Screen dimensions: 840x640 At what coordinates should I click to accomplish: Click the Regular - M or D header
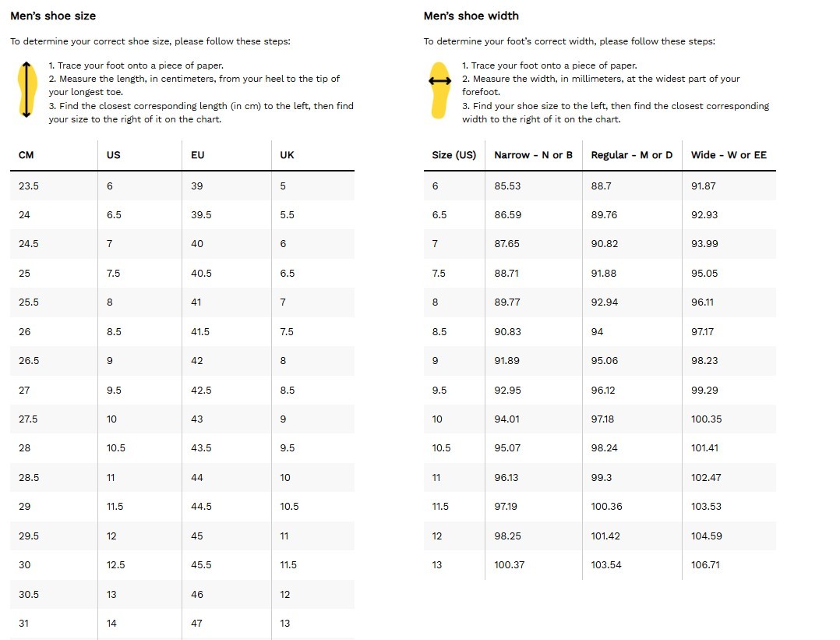631,155
